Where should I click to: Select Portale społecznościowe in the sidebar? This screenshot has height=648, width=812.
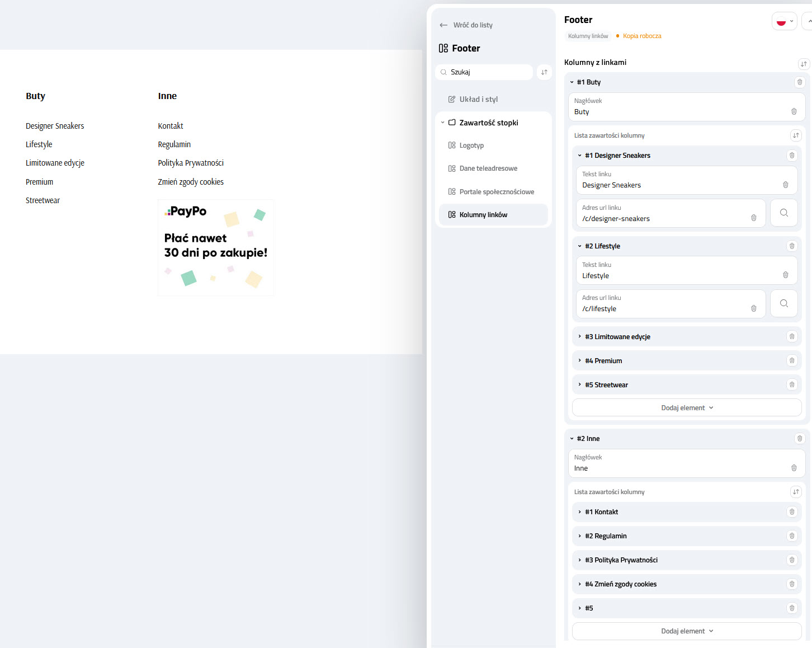(497, 192)
